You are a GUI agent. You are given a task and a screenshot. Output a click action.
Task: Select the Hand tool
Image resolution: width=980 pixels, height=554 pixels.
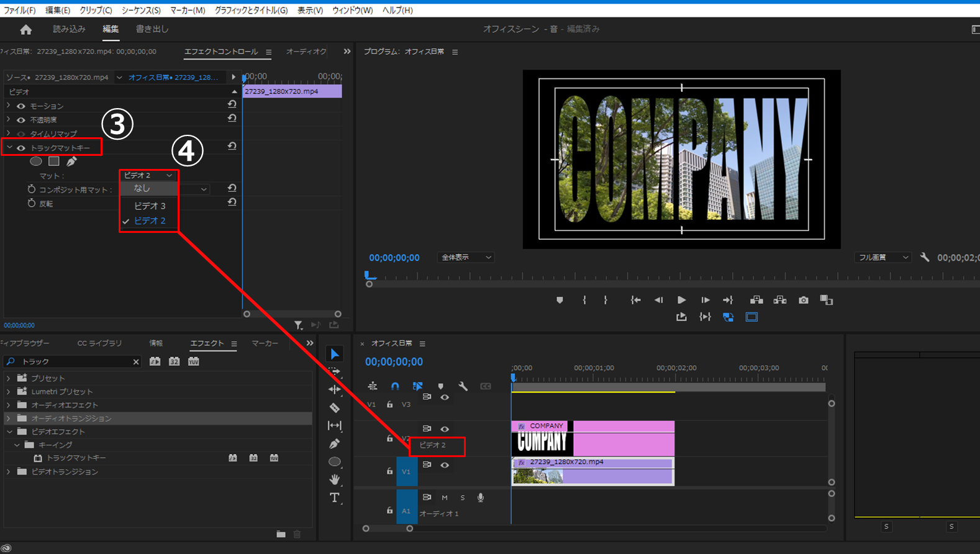(334, 479)
